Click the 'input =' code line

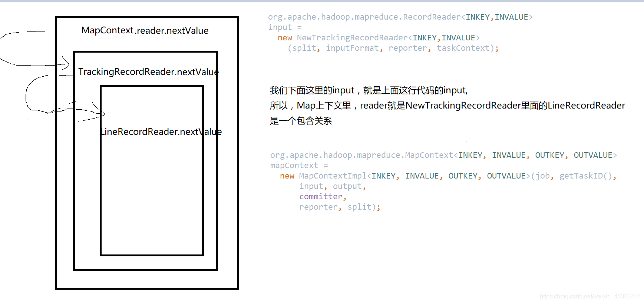click(x=285, y=27)
